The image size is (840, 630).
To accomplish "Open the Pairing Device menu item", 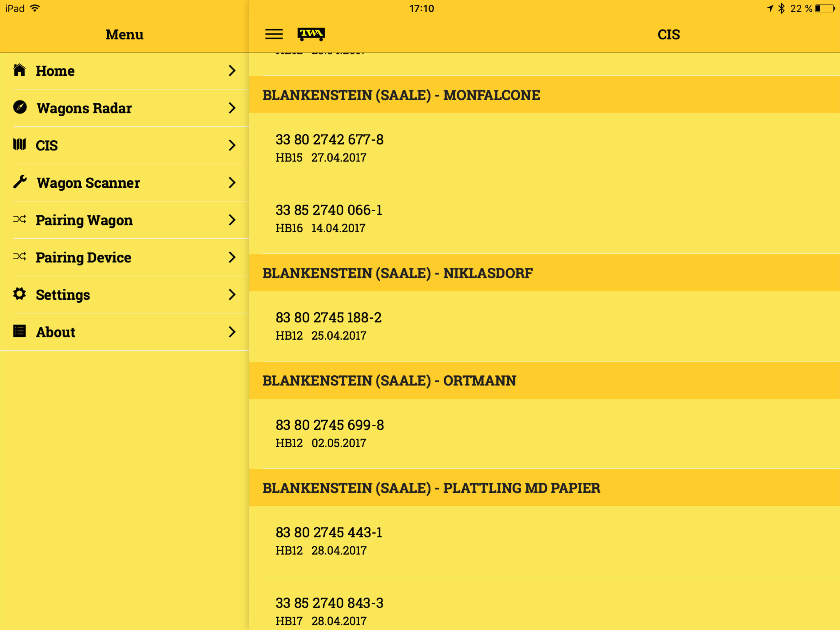I will pyautogui.click(x=125, y=257).
